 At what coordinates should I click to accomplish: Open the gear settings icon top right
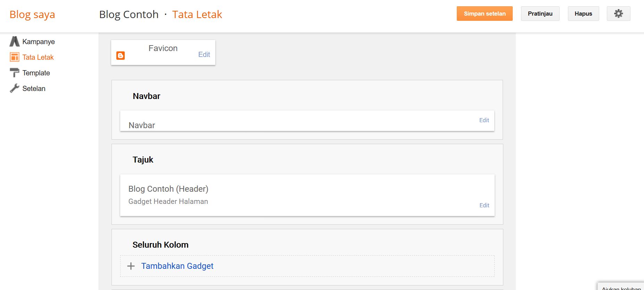click(618, 13)
